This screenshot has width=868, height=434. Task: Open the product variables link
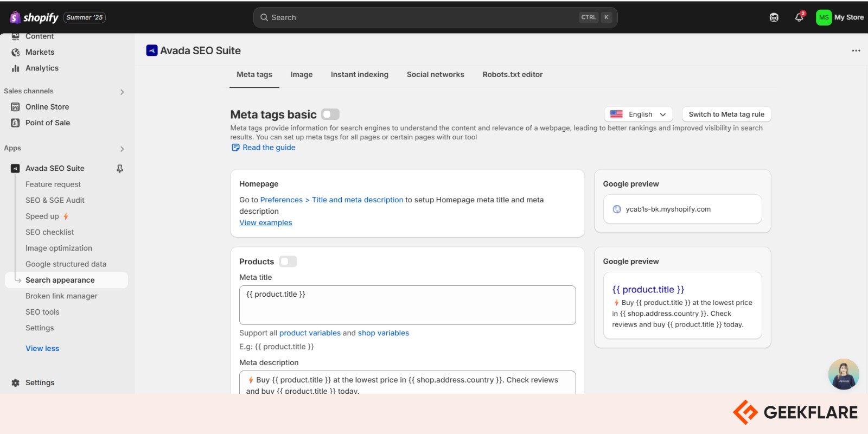coord(310,333)
